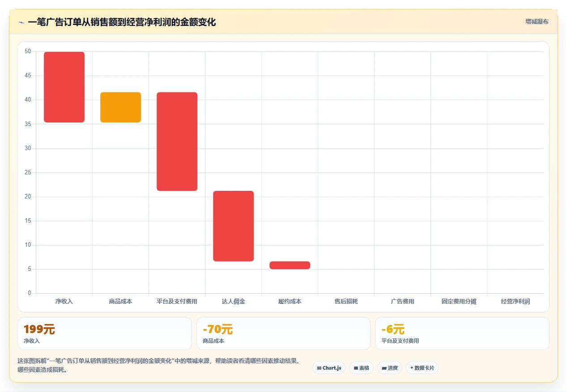Click the 0 value on the y-axis
This screenshot has width=567, height=392.
pyautogui.click(x=30, y=293)
